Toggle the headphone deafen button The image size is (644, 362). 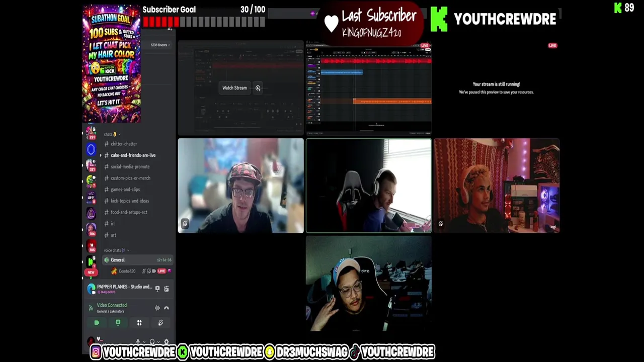pos(152,342)
